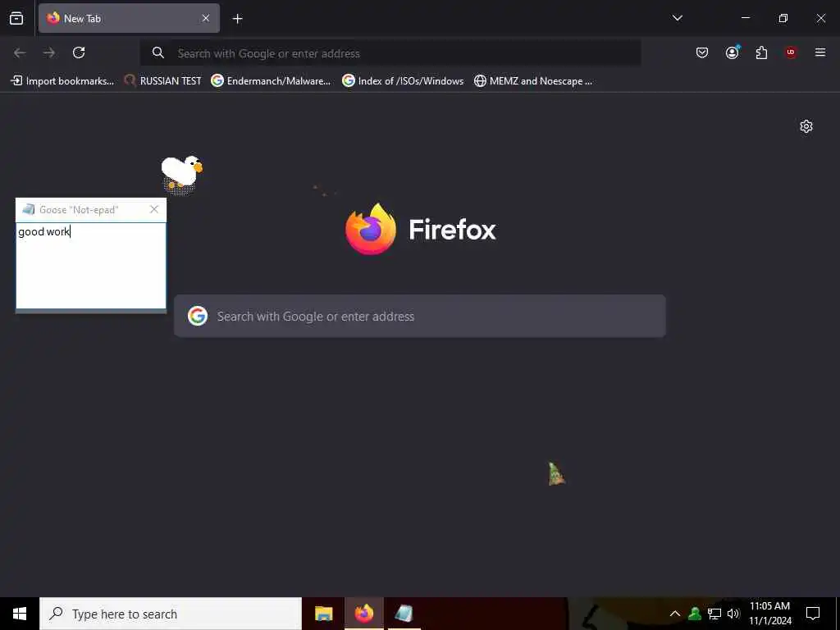Open new tab personalize gear icon
The height and width of the screenshot is (630, 840).
click(806, 126)
